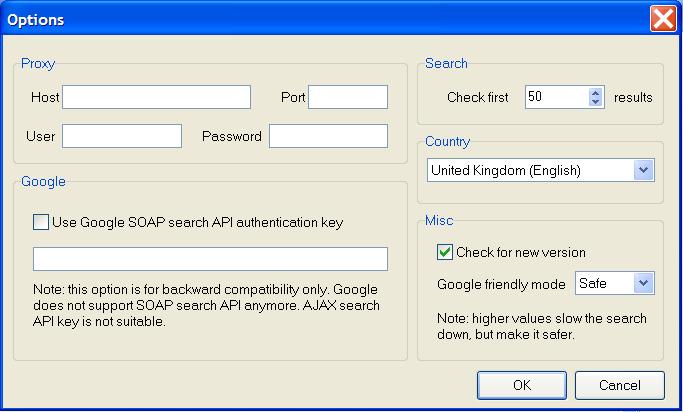This screenshot has height=412, width=683.
Task: Click the Misc group heading
Action: [438, 220]
